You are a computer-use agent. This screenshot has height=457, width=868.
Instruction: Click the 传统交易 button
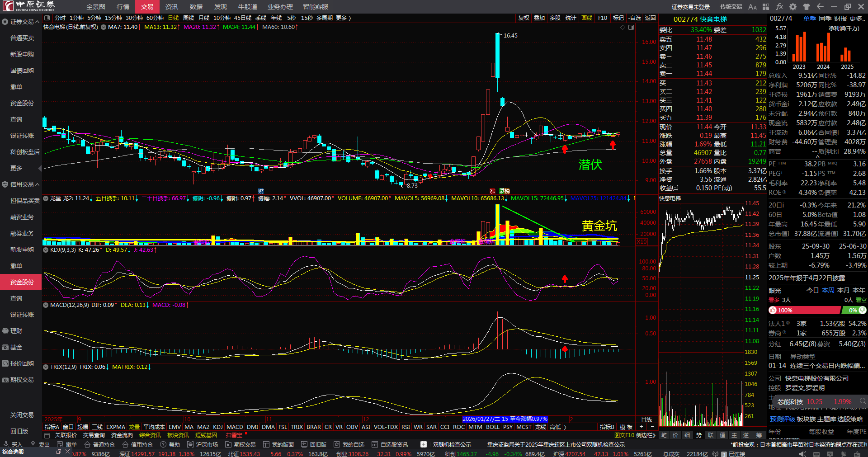[x=731, y=7]
